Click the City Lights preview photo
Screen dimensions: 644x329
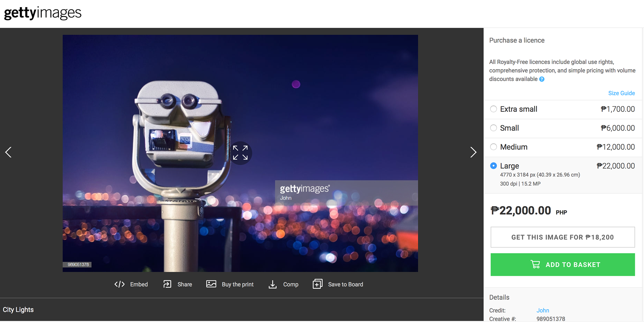(x=240, y=153)
